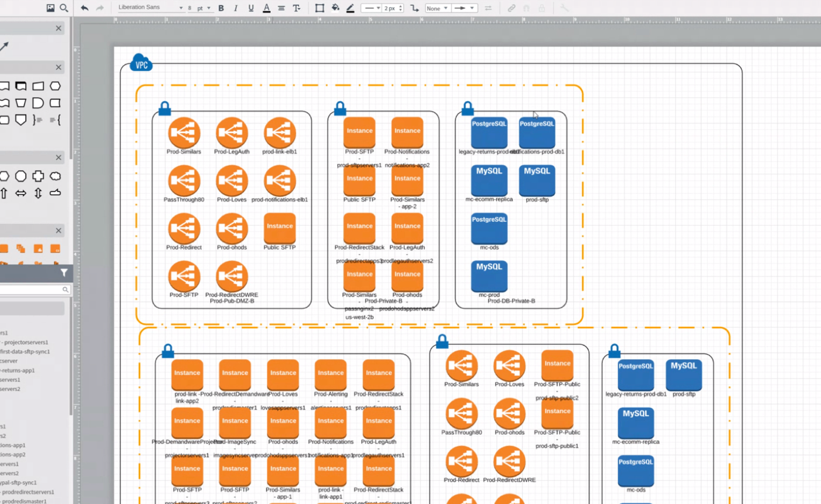Open the font color picker
Image resolution: width=821 pixels, height=504 pixels.
(266, 8)
